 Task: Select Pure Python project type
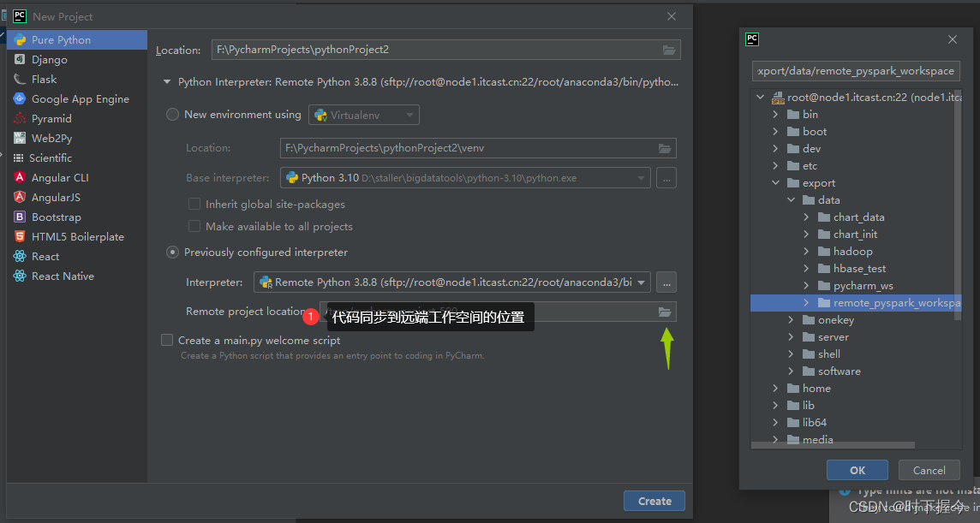(x=77, y=40)
